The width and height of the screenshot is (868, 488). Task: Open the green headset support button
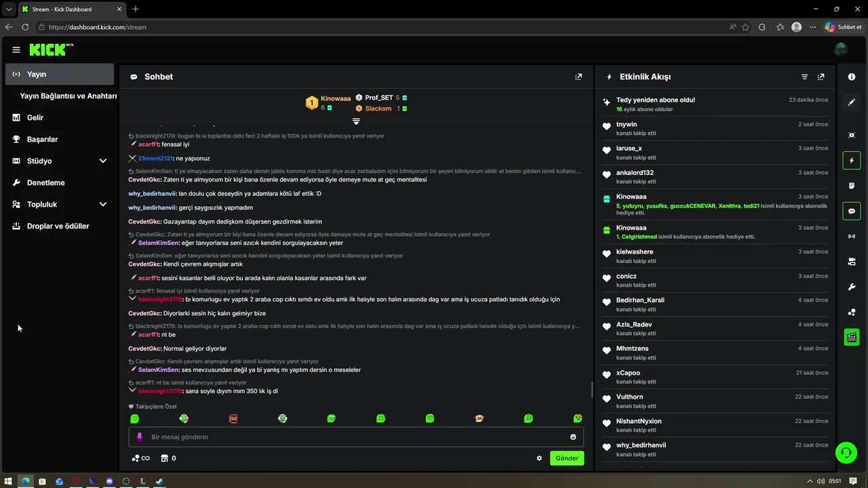(846, 452)
